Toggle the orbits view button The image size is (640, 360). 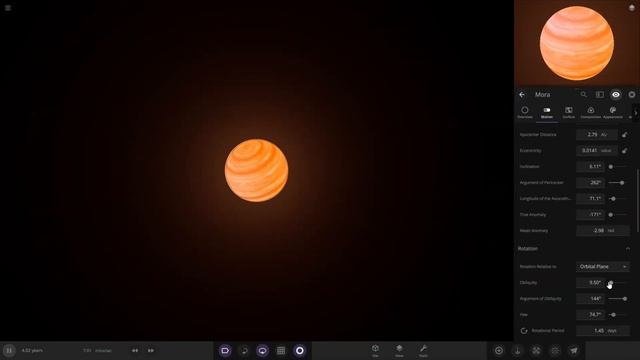pos(262,351)
